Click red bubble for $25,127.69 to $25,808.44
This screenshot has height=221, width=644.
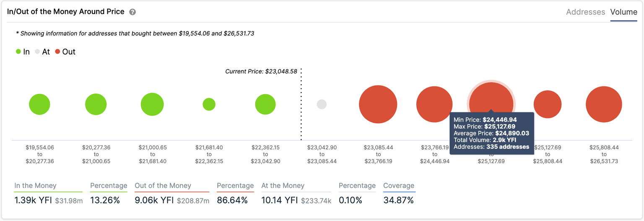coord(548,104)
